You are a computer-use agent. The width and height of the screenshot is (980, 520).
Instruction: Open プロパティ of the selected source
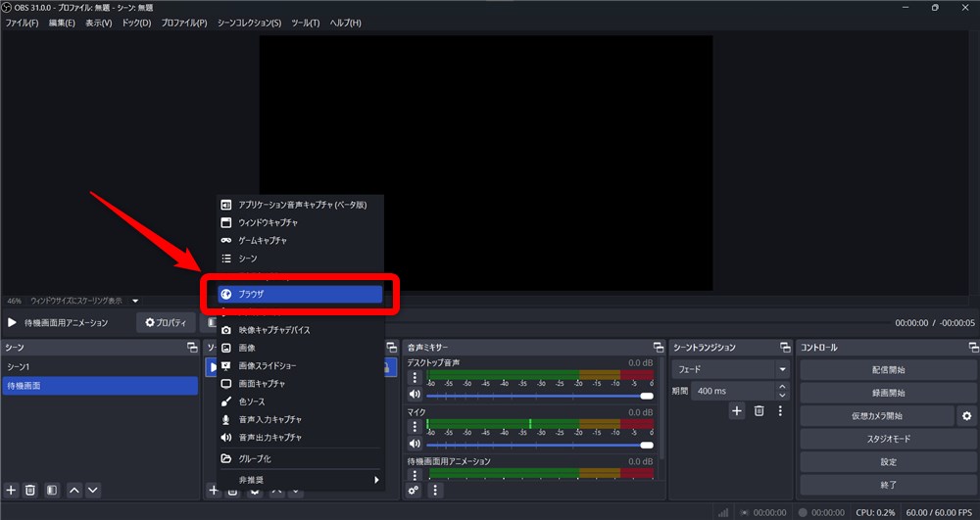tap(167, 323)
